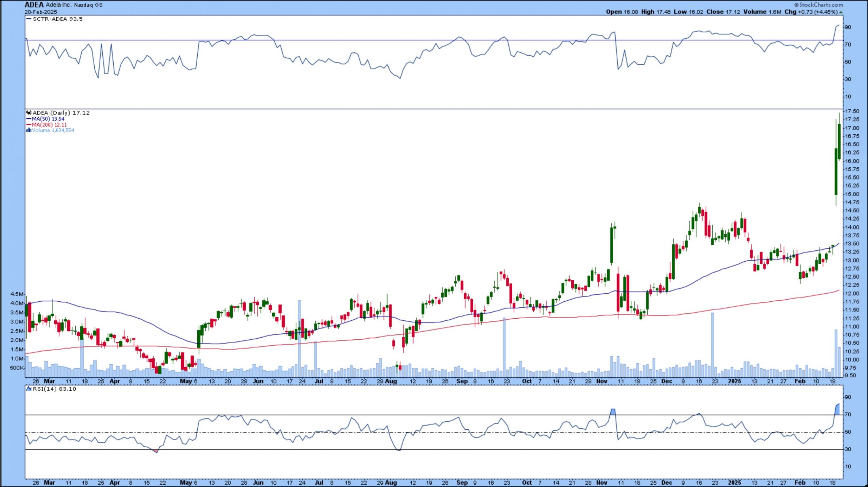
Task: Click the 20-Feb-2025 chart date
Action: 41,12
